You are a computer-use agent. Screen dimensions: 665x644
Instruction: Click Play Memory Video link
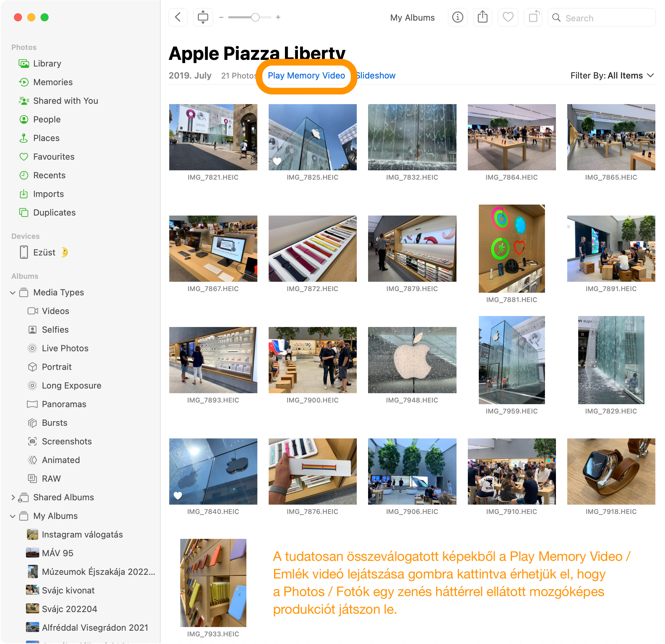click(x=306, y=76)
